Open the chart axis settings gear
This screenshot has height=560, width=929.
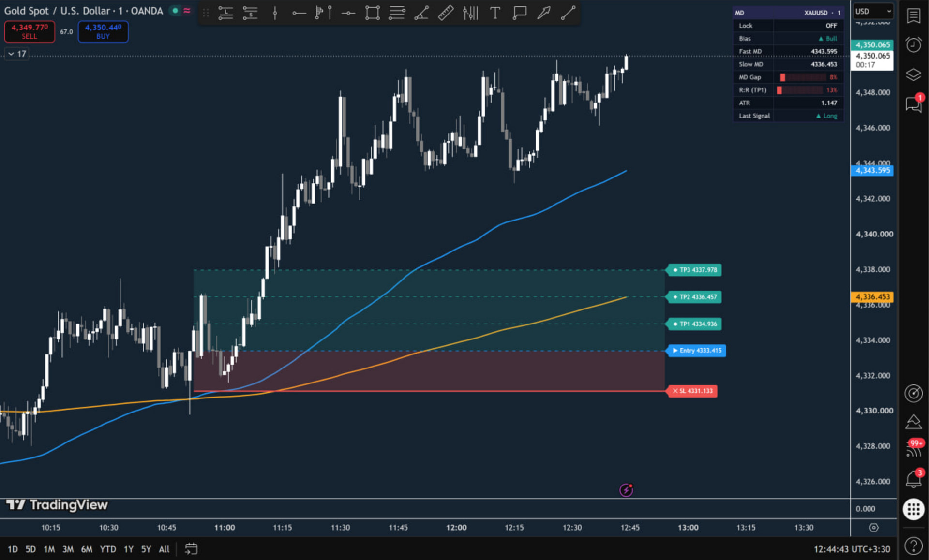[873, 528]
